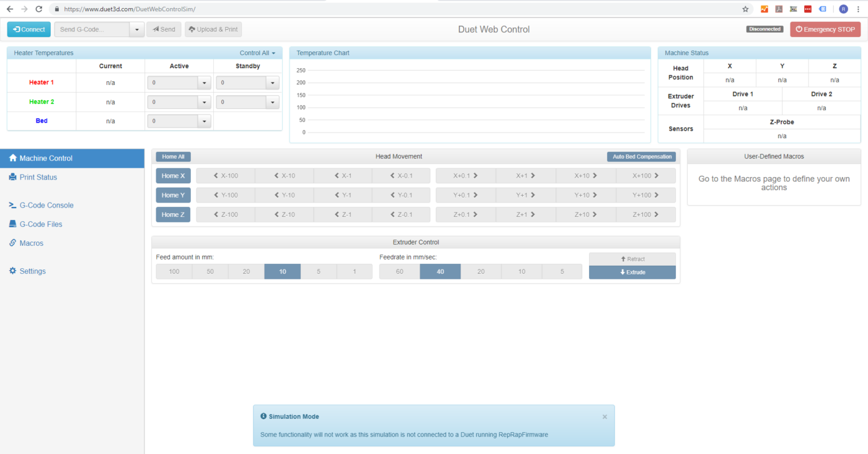Click the browser back arrow
868x454 pixels.
pos(10,9)
